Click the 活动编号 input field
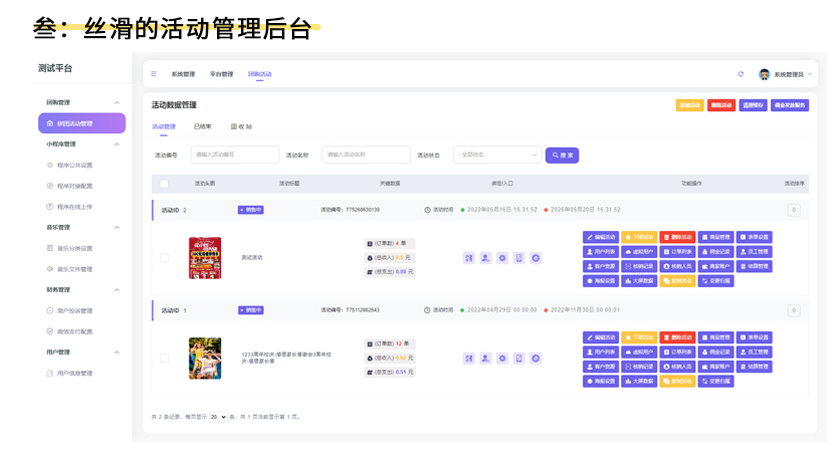The height and width of the screenshot is (456, 840). [x=234, y=155]
